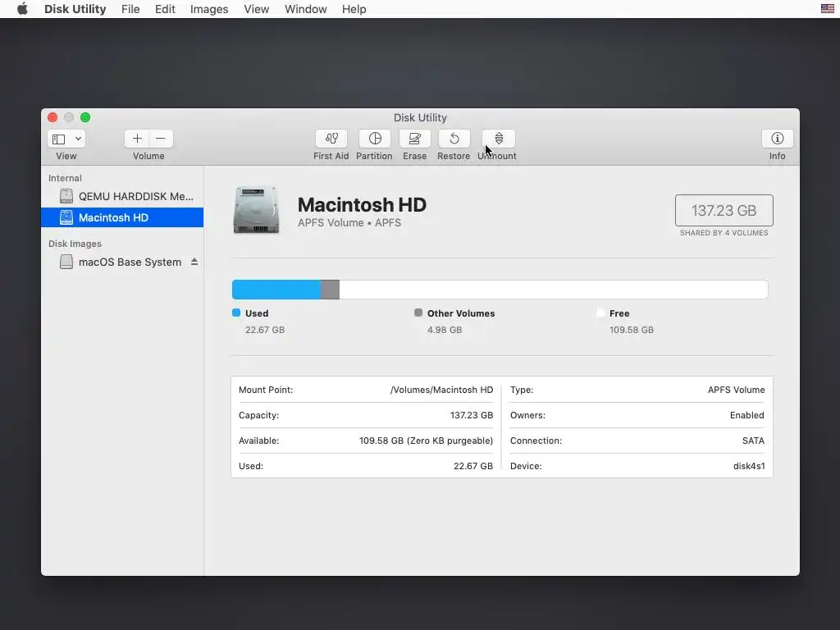Open the View menu in menu bar
This screenshot has width=840, height=630.
click(257, 9)
